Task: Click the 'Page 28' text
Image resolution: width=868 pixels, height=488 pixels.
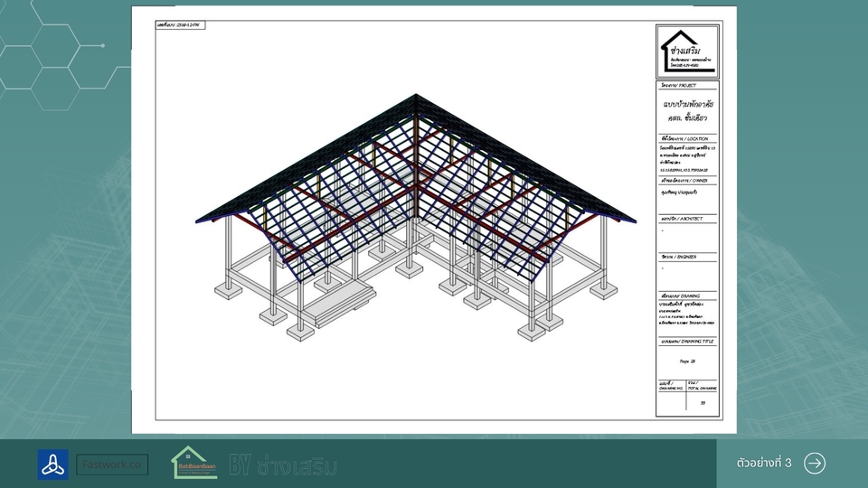Action: [687, 361]
